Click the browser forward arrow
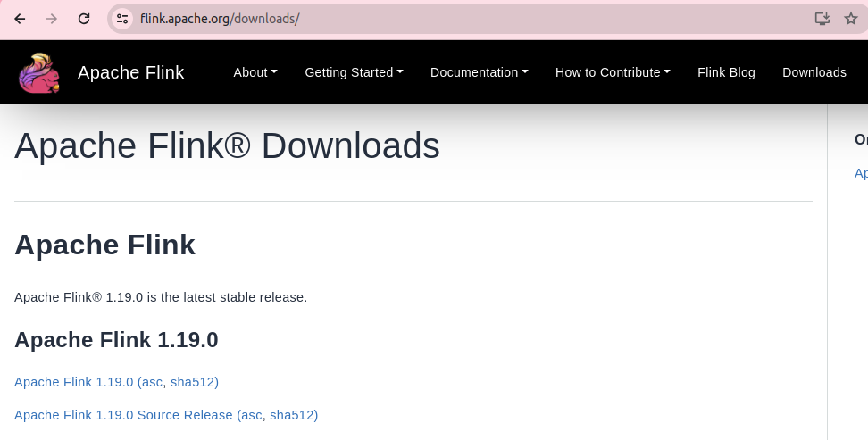This screenshot has width=868, height=440. point(52,19)
